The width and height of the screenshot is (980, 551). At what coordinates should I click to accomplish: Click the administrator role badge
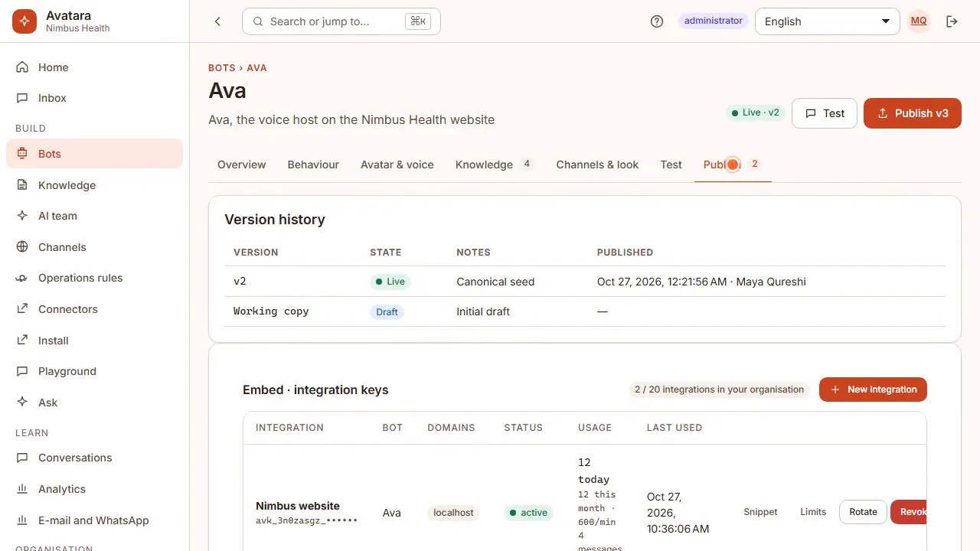click(x=714, y=21)
